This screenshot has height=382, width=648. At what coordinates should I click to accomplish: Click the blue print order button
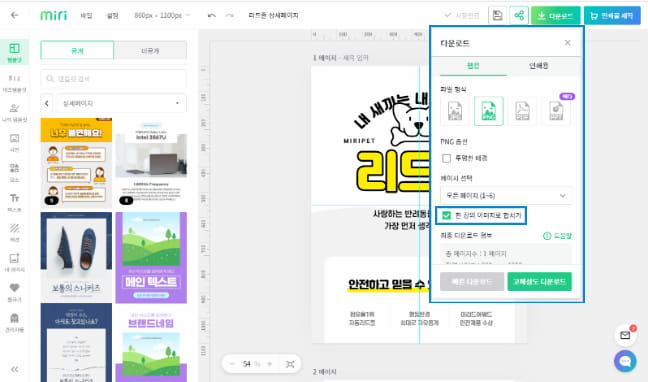612,16
